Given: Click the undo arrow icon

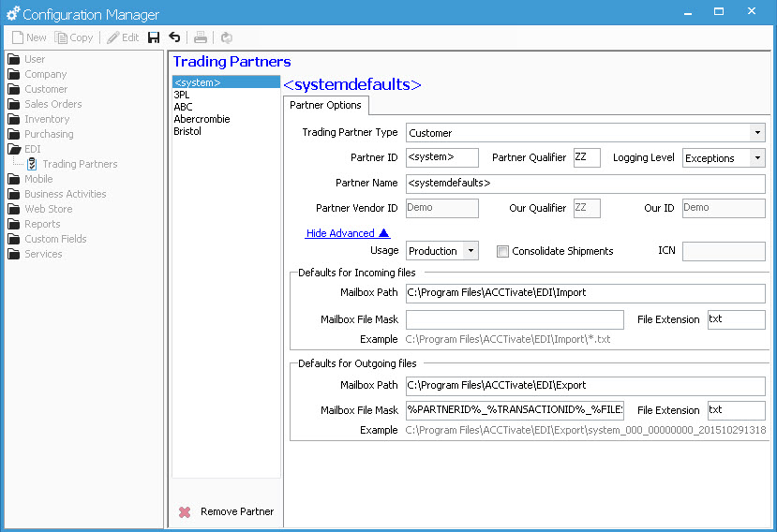Looking at the screenshot, I should click(x=174, y=37).
